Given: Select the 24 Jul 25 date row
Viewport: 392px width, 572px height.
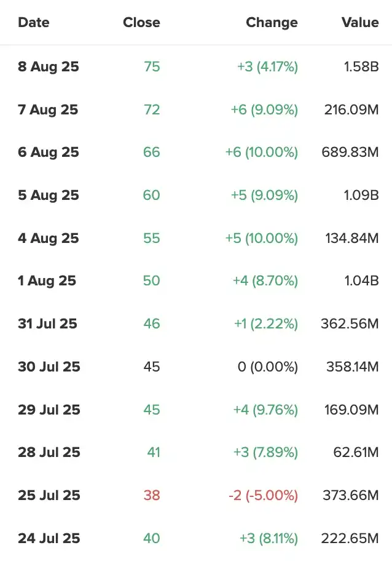Looking at the screenshot, I should pyautogui.click(x=49, y=538).
